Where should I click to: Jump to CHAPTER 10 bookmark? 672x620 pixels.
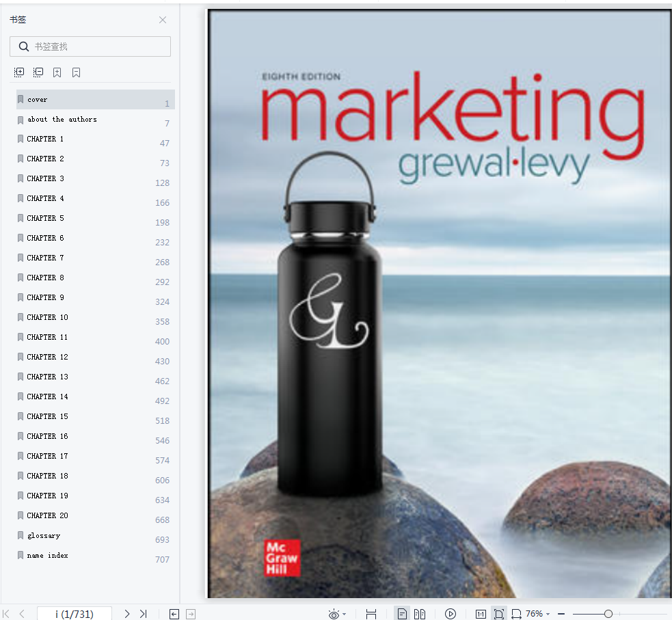[x=96, y=317]
